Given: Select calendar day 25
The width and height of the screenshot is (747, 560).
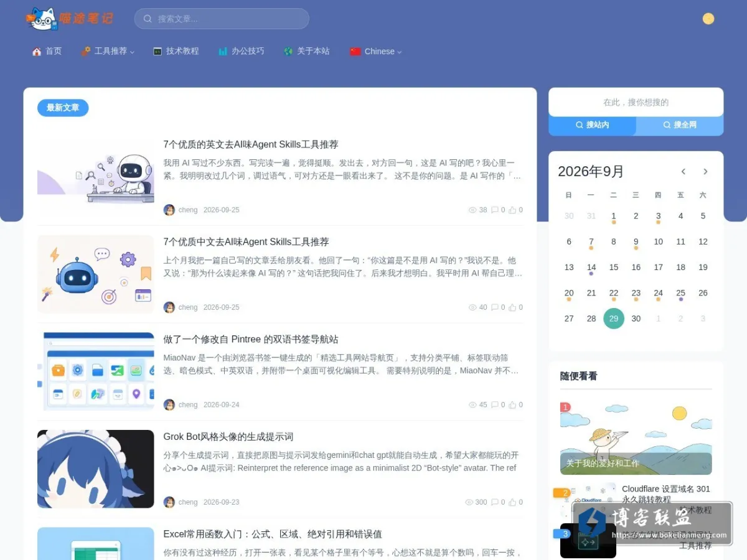Looking at the screenshot, I should [x=681, y=293].
